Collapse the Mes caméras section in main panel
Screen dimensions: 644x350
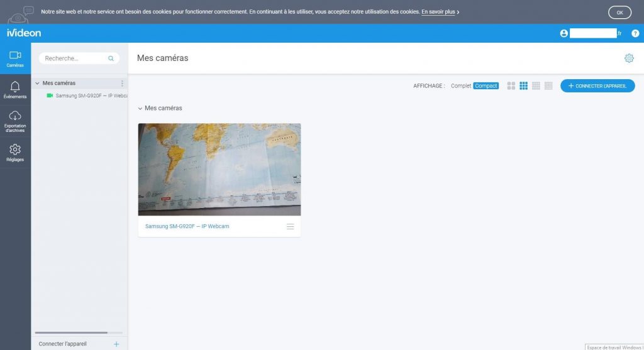coord(140,109)
